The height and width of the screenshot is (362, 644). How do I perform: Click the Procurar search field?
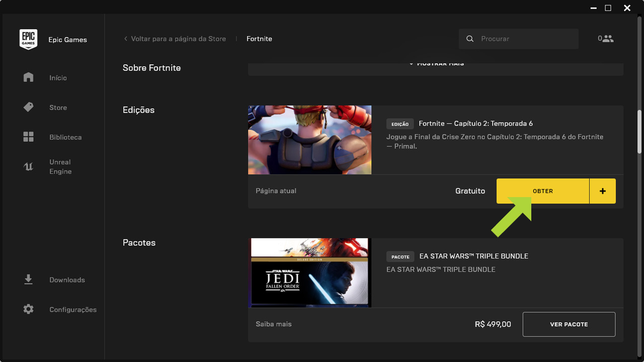point(519,39)
